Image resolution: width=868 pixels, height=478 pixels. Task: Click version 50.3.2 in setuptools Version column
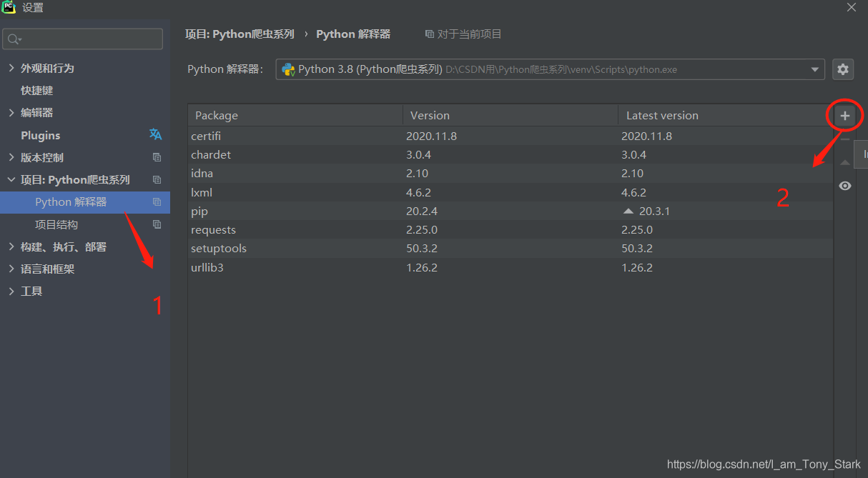click(420, 248)
